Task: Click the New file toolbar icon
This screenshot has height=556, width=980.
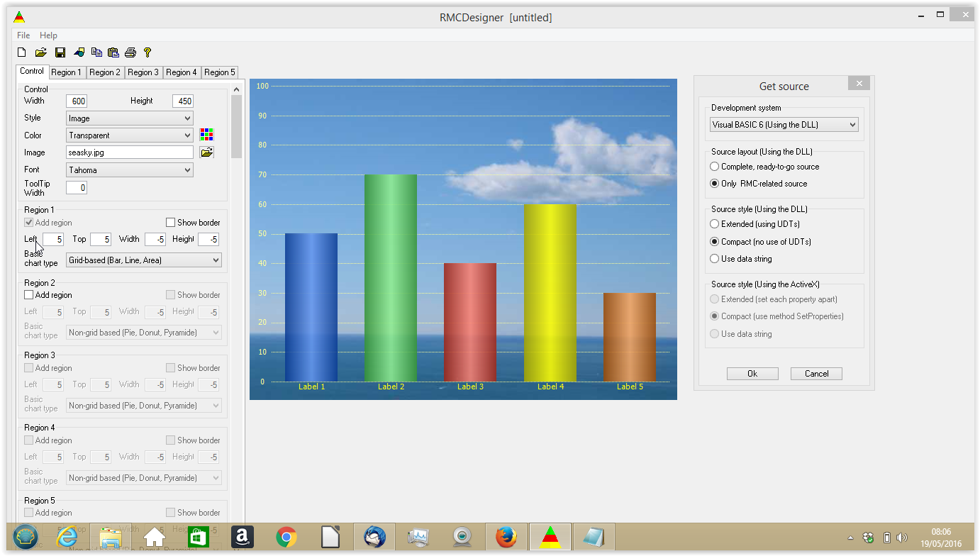Action: [x=22, y=52]
